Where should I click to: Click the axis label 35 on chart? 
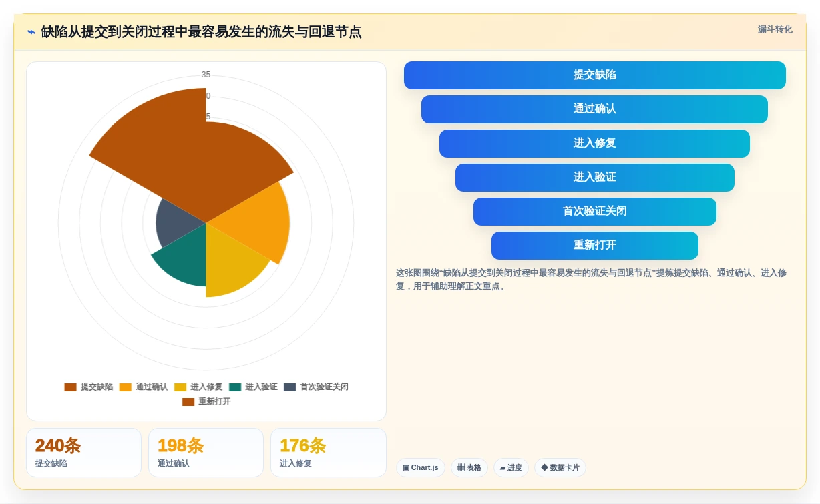click(206, 75)
